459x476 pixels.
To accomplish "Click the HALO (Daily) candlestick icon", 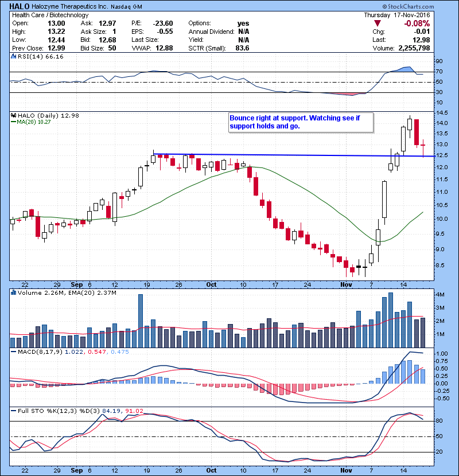I will (13, 115).
